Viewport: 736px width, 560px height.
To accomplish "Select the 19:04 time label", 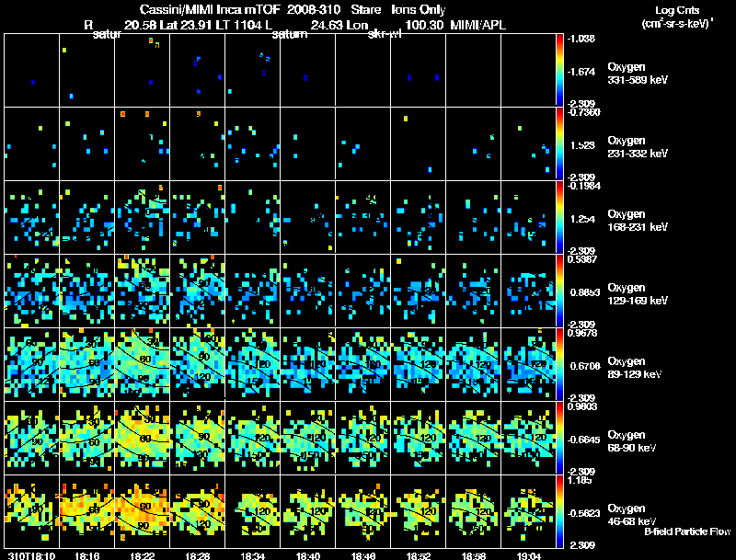I will 528,555.
